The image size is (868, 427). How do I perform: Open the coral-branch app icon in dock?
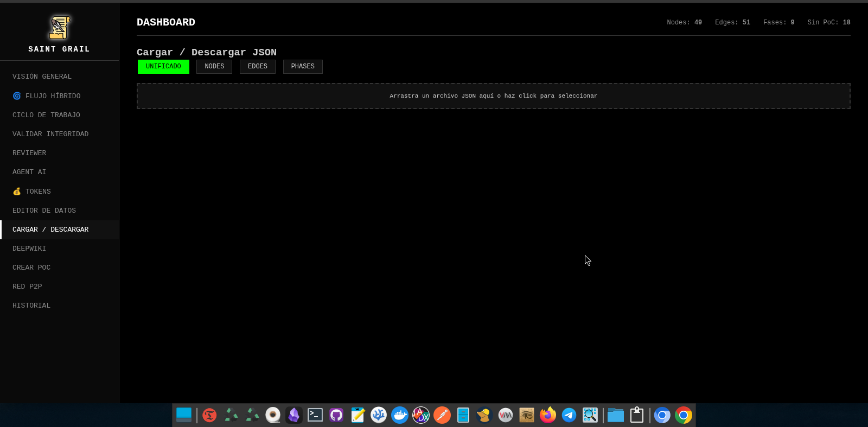379,415
